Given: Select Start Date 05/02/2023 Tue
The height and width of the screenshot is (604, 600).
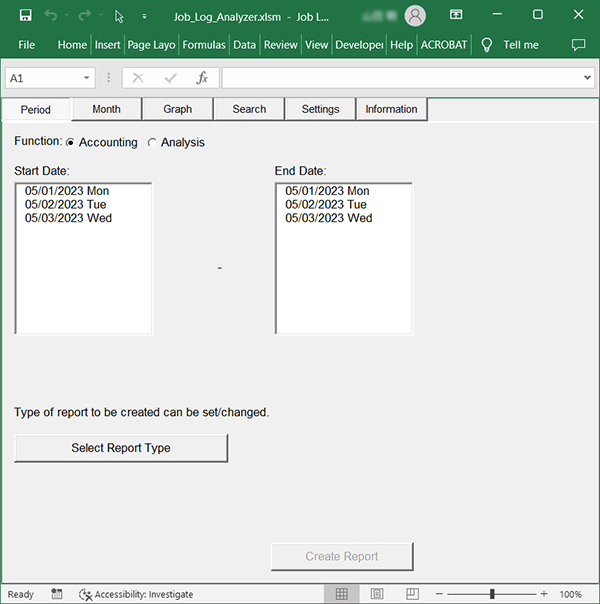Looking at the screenshot, I should [84, 205].
